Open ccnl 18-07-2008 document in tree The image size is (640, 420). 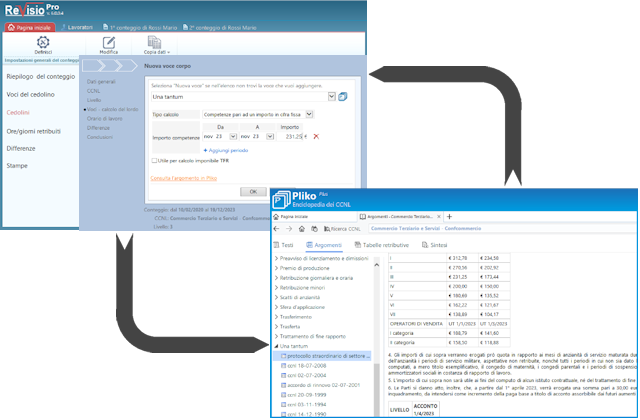(307, 366)
